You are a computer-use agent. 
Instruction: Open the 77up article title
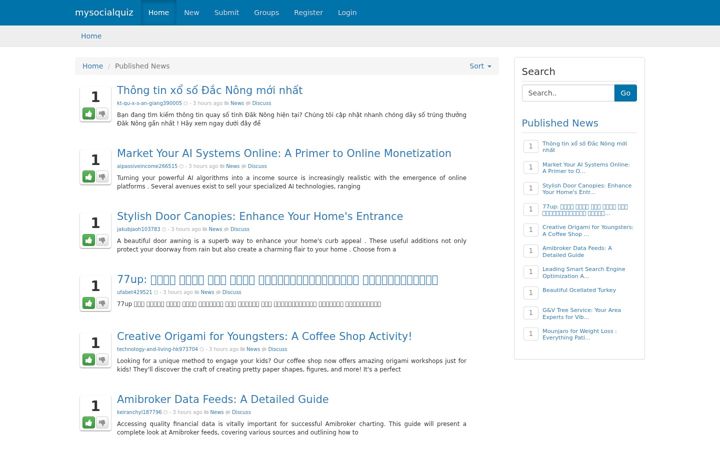coord(277,280)
